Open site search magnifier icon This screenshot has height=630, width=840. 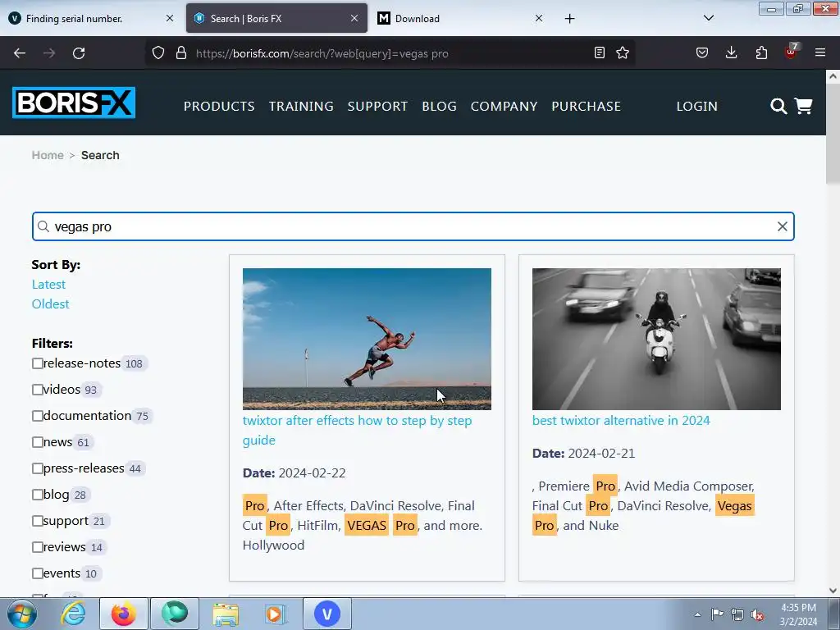pyautogui.click(x=778, y=106)
